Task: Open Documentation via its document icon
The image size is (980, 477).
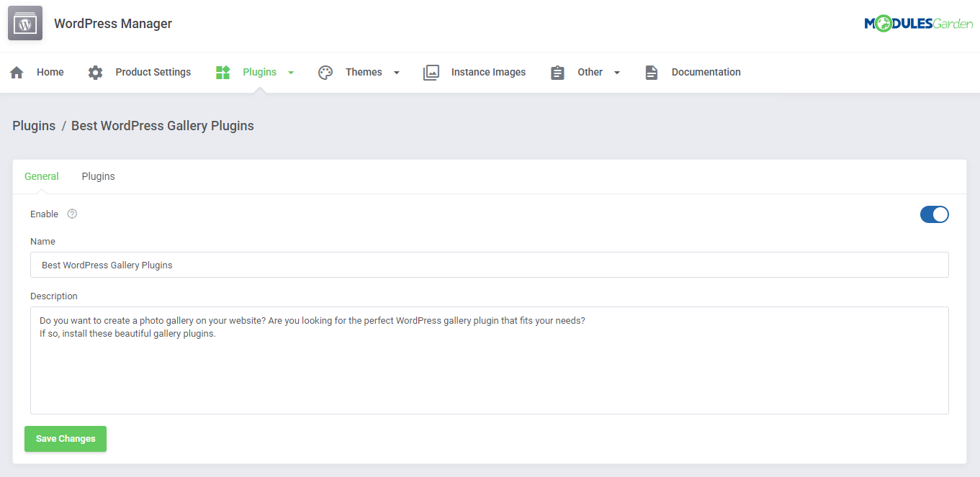Action: [652, 72]
